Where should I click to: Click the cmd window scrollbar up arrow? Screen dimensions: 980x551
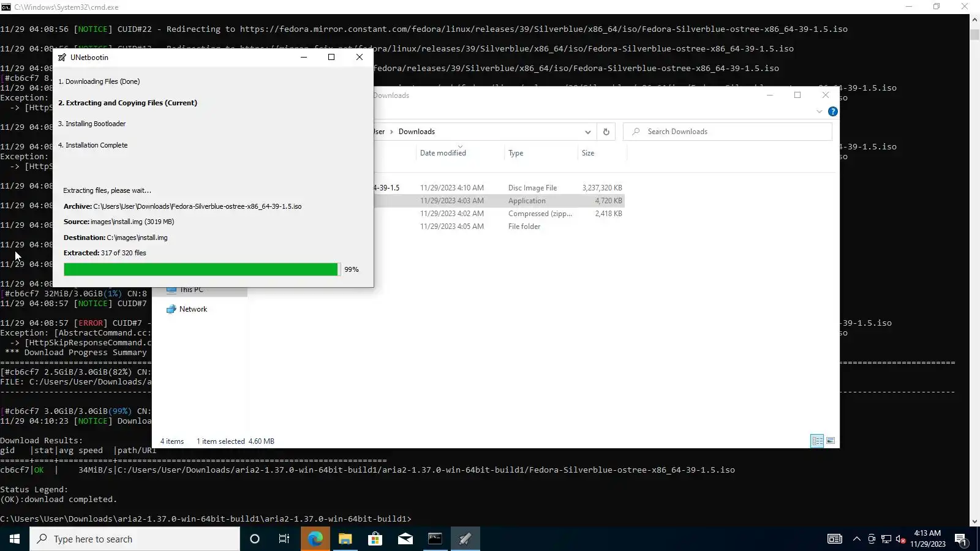coord(974,20)
